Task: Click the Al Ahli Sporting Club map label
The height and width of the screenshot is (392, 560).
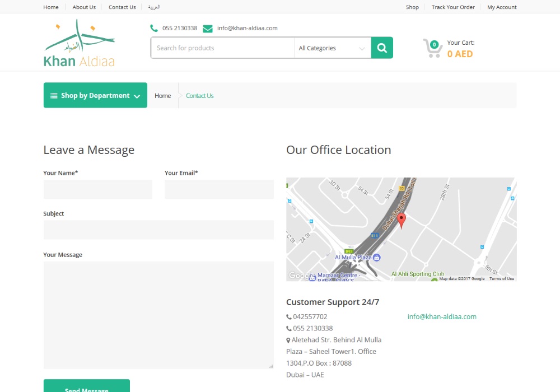Action: pyautogui.click(x=418, y=274)
